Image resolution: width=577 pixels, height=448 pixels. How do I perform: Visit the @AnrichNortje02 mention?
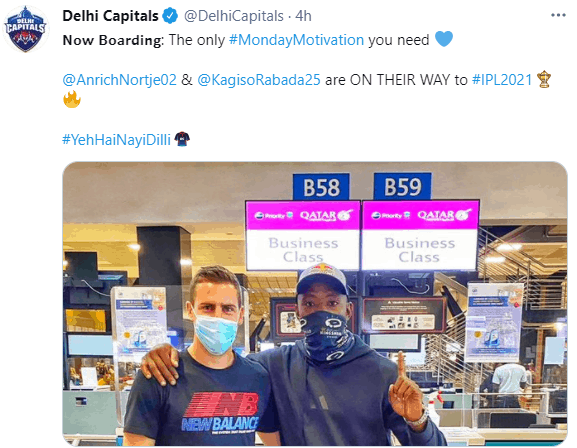(x=120, y=80)
